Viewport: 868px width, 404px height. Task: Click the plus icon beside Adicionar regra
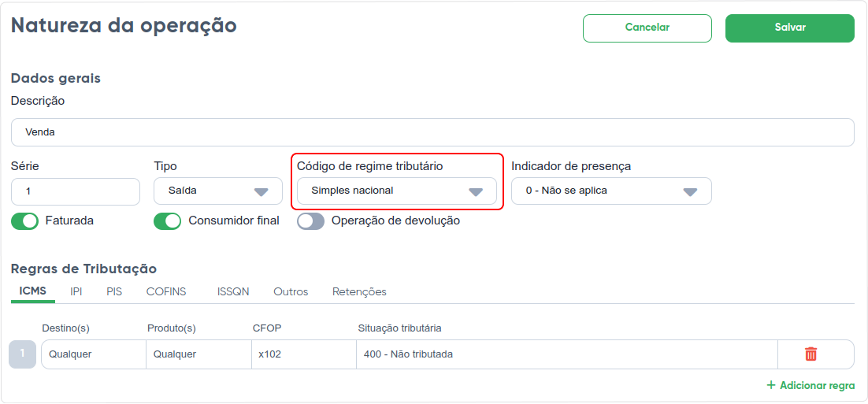pos(771,385)
